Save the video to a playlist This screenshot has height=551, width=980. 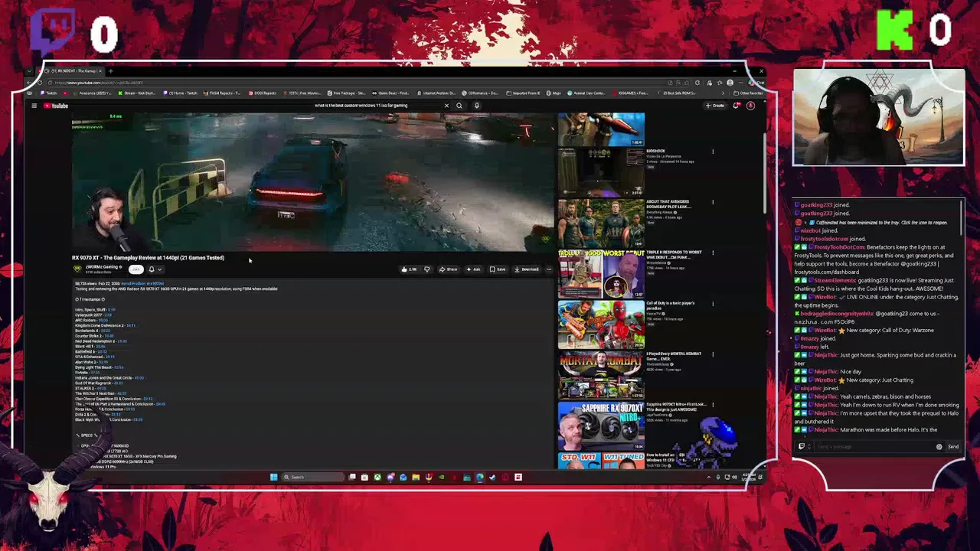498,269
